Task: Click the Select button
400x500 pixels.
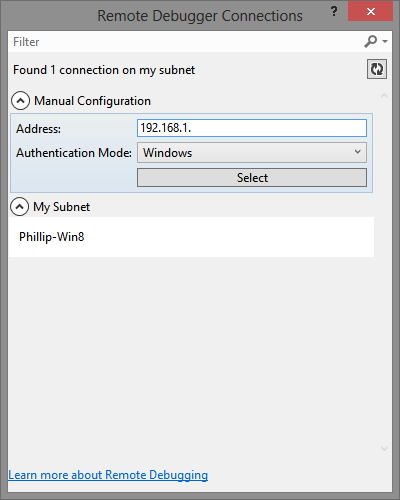Action: click(252, 178)
